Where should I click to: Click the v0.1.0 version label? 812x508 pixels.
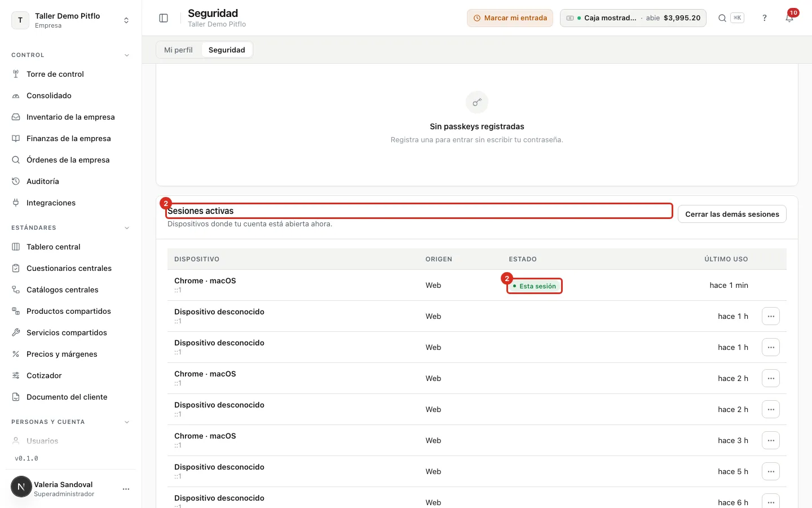pyautogui.click(x=27, y=458)
